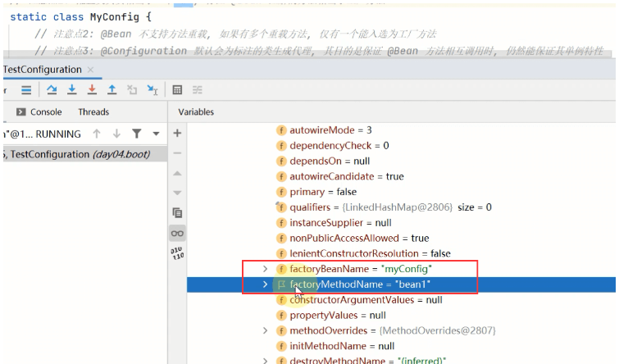The width and height of the screenshot is (619, 364).
Task: Click move watch down triangle icon
Action: pos(177,193)
